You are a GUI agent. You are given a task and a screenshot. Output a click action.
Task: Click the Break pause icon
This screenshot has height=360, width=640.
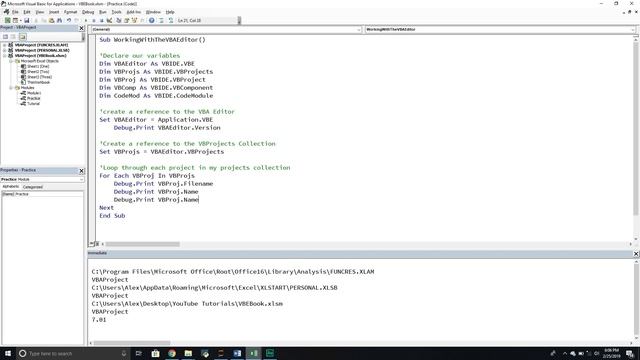93,20
